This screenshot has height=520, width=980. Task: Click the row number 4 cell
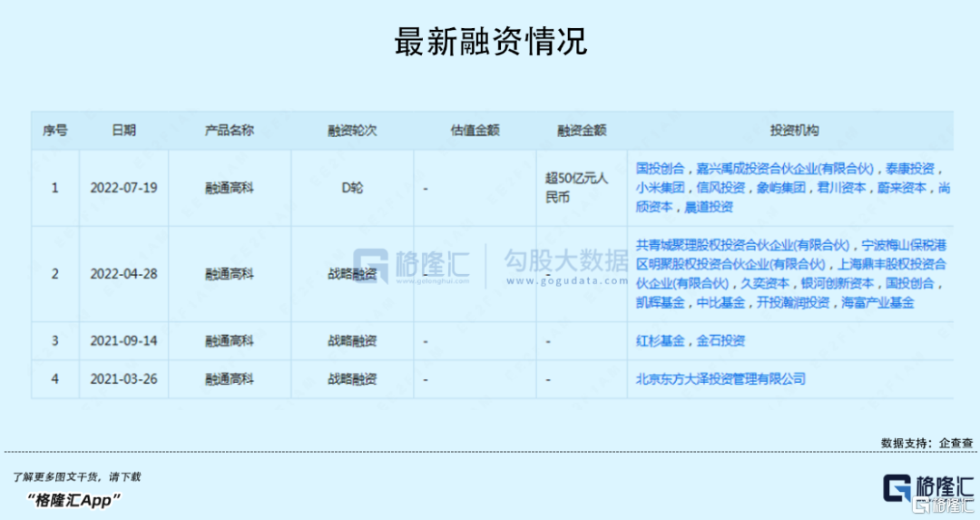(55, 378)
